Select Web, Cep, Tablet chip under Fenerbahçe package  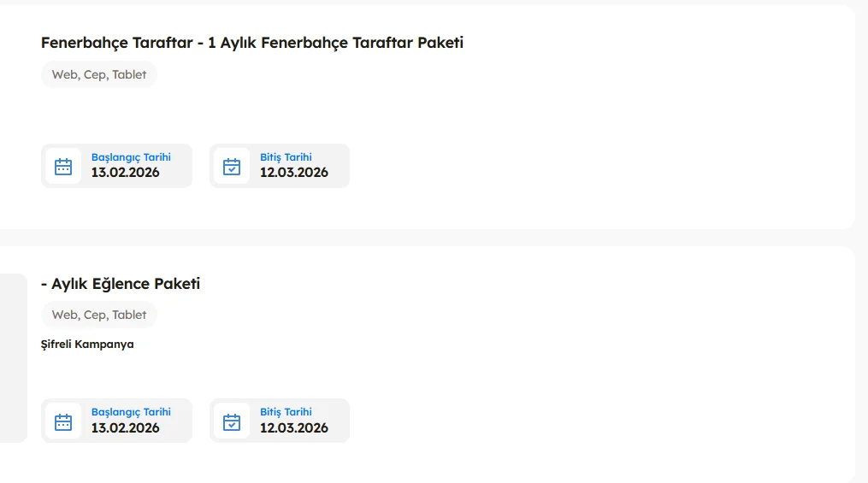click(x=99, y=74)
